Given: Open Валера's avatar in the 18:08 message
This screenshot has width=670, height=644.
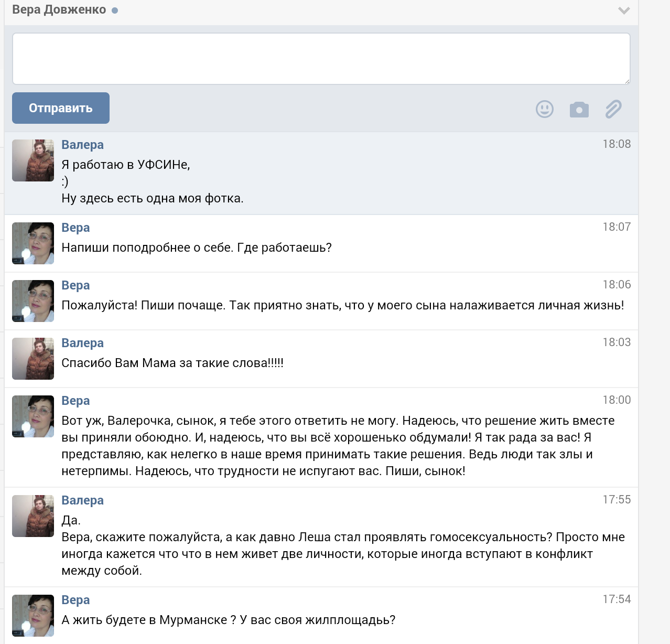Looking at the screenshot, I should [x=33, y=160].
